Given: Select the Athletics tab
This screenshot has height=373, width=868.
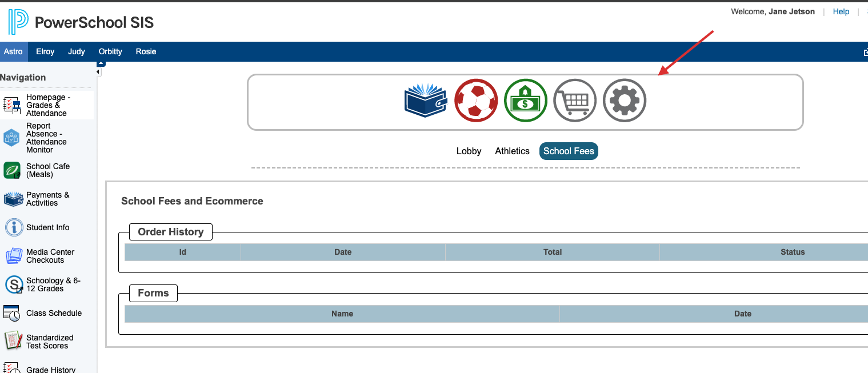Looking at the screenshot, I should pyautogui.click(x=512, y=151).
